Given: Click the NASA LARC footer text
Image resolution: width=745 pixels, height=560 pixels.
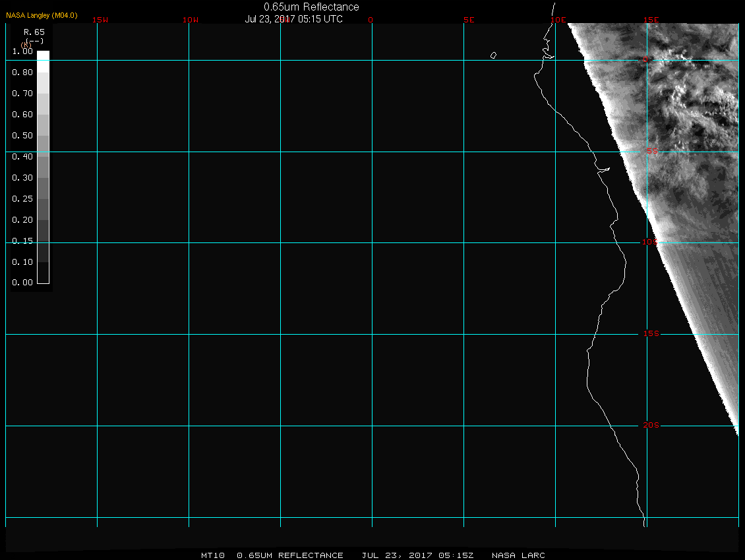Looking at the screenshot, I should pyautogui.click(x=518, y=555).
